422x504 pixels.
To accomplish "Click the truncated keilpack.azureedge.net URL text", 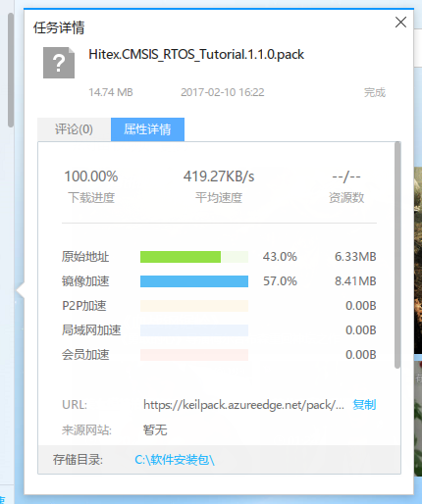I will [x=243, y=405].
